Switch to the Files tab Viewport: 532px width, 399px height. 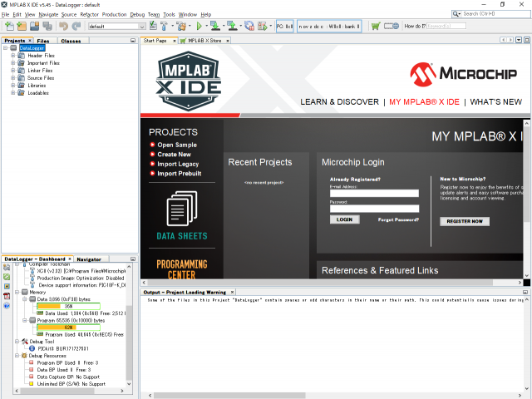[x=43, y=41]
